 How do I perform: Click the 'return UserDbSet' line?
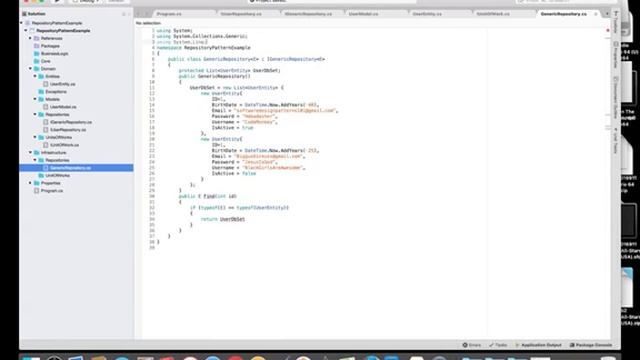coord(223,219)
